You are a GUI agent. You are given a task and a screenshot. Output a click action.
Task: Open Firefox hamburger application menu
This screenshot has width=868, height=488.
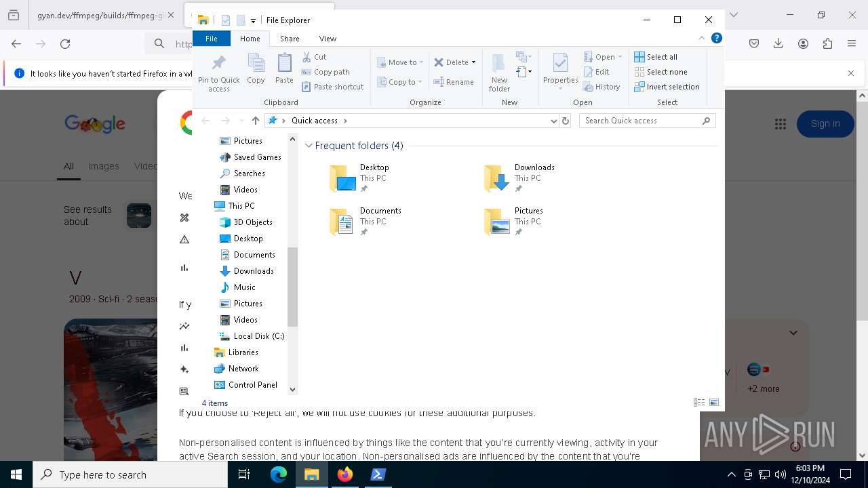[x=852, y=44]
